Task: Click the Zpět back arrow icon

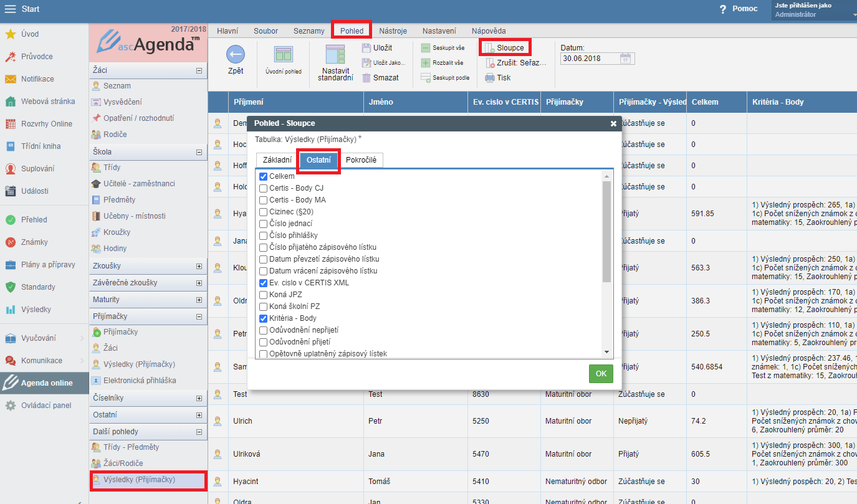Action: [x=235, y=55]
